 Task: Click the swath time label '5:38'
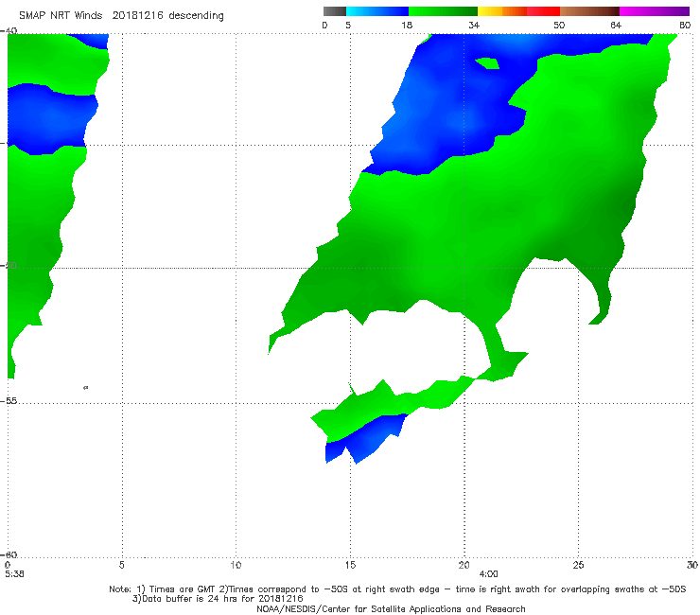pos(14,574)
